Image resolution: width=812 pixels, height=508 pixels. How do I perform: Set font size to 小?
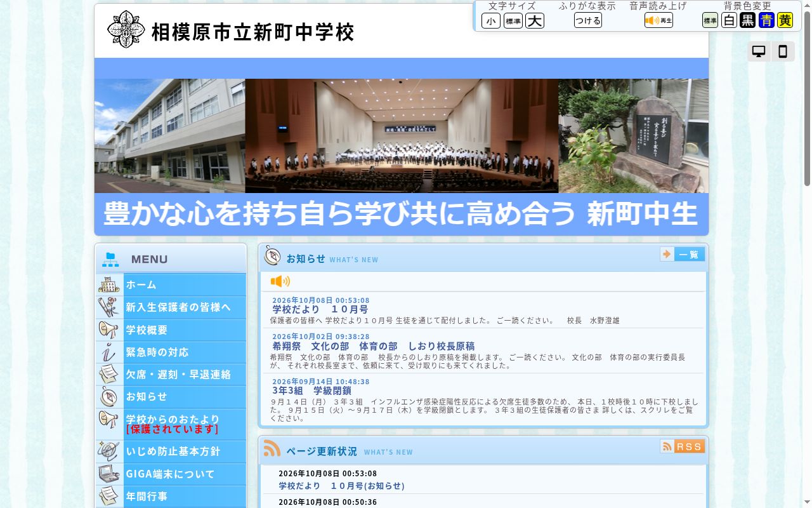[491, 21]
